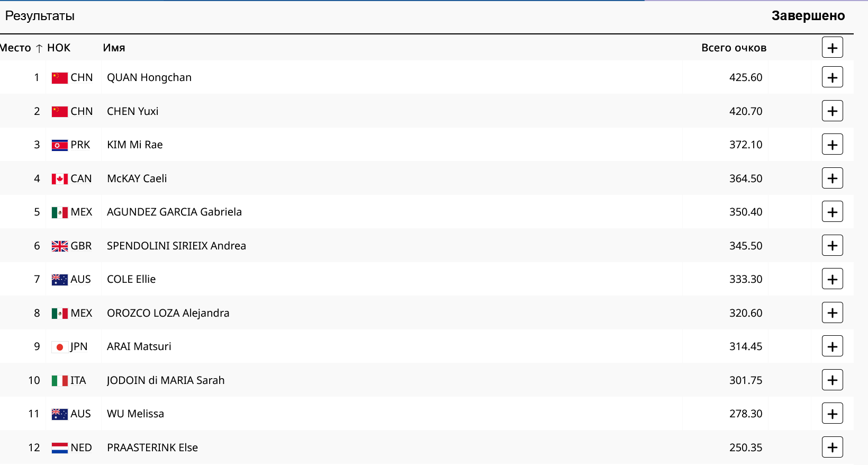
Task: Expand McKAY Caeli's dive breakdown
Action: (x=832, y=178)
